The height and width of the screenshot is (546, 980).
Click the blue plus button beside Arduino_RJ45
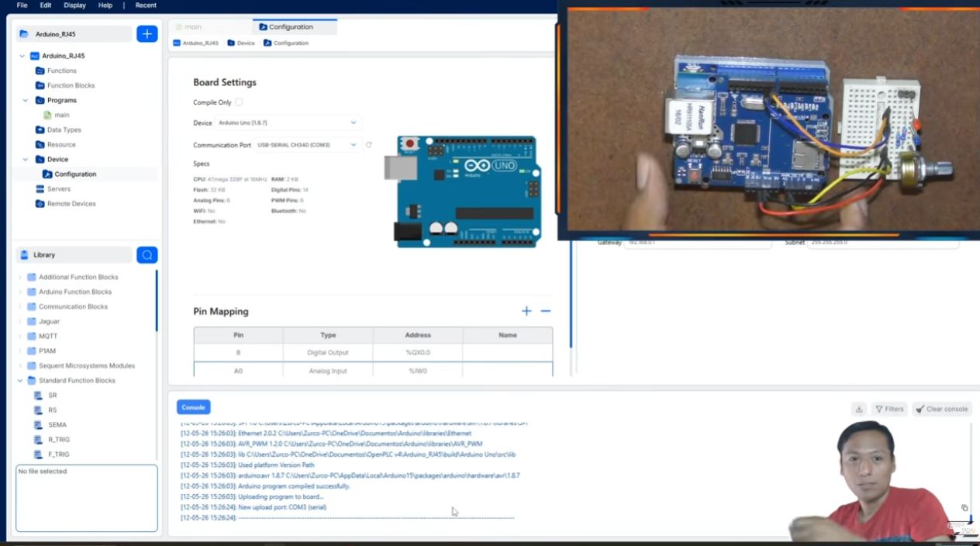(147, 34)
